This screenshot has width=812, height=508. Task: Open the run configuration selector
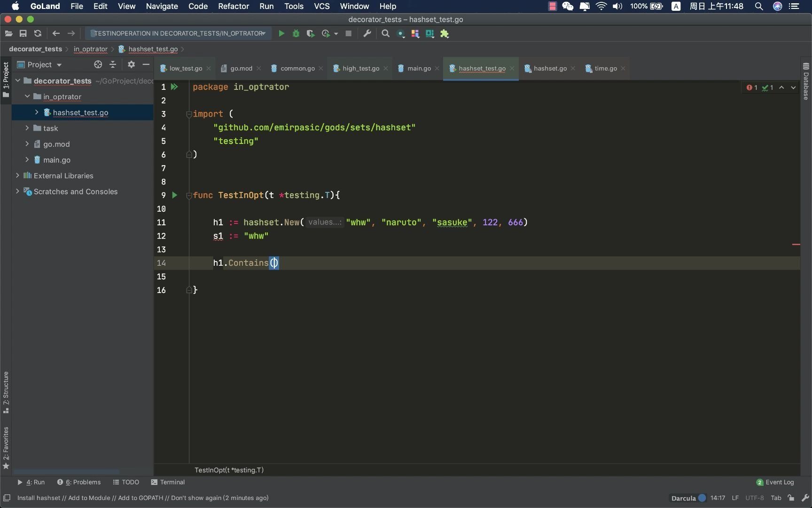pos(178,33)
